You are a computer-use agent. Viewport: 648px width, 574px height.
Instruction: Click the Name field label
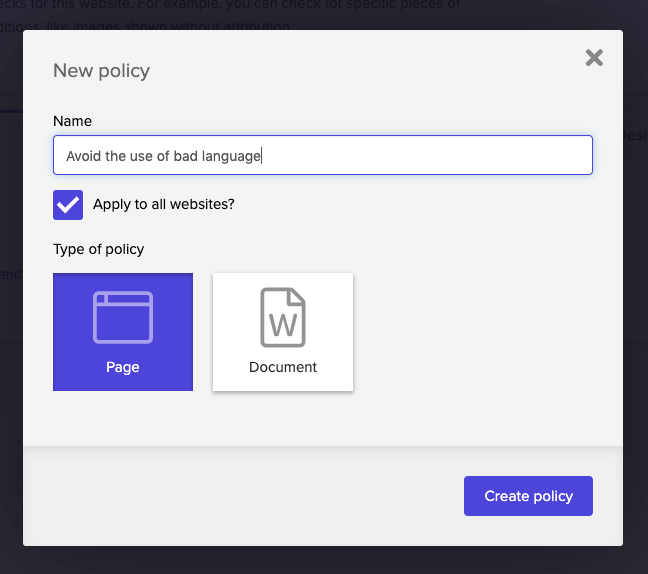pos(72,121)
